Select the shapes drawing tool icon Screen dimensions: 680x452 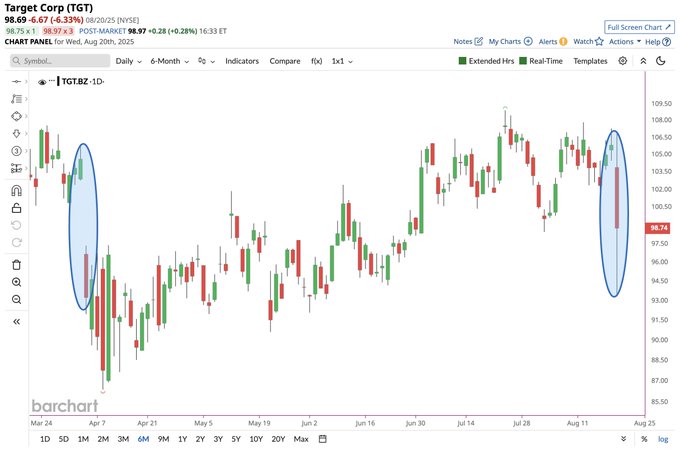(16, 116)
